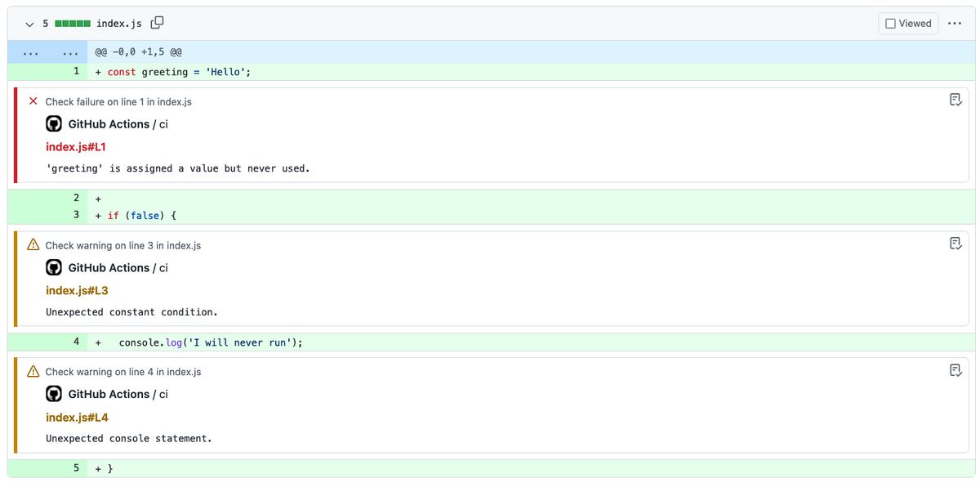
Task: Select diff line number 3
Action: tap(76, 215)
